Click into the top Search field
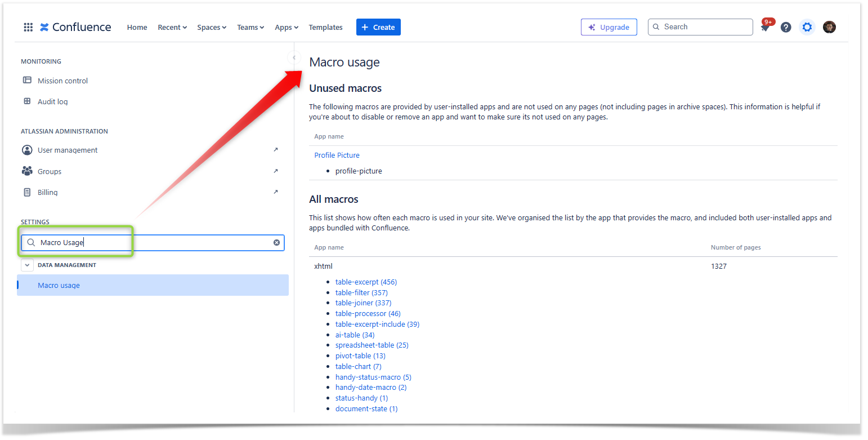This screenshot has height=440, width=868. click(704, 27)
